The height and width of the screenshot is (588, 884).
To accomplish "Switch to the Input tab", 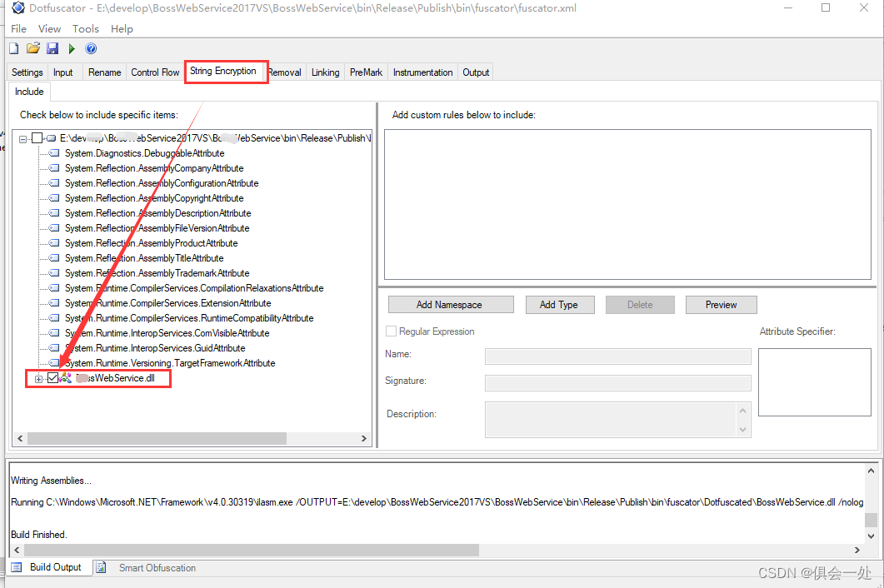I will 63,72.
